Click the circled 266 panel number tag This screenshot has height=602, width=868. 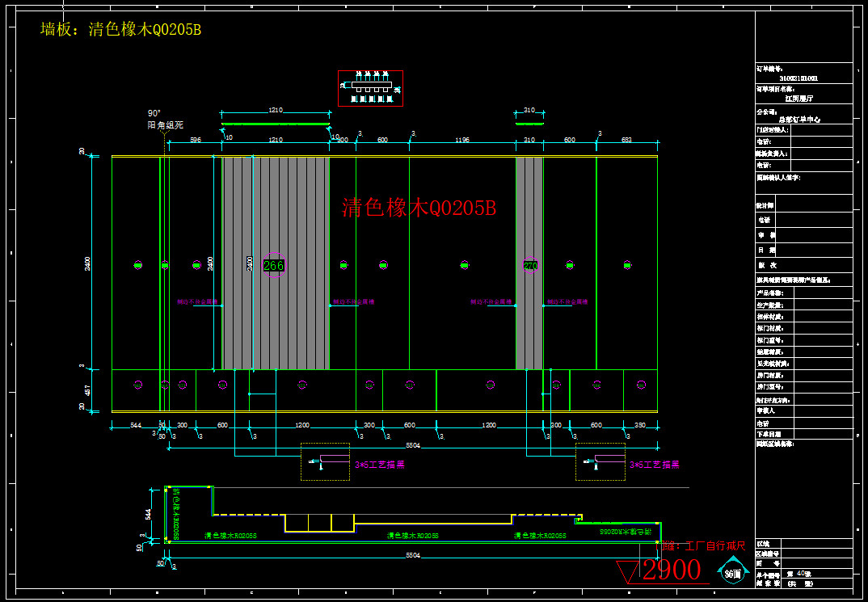coord(273,265)
